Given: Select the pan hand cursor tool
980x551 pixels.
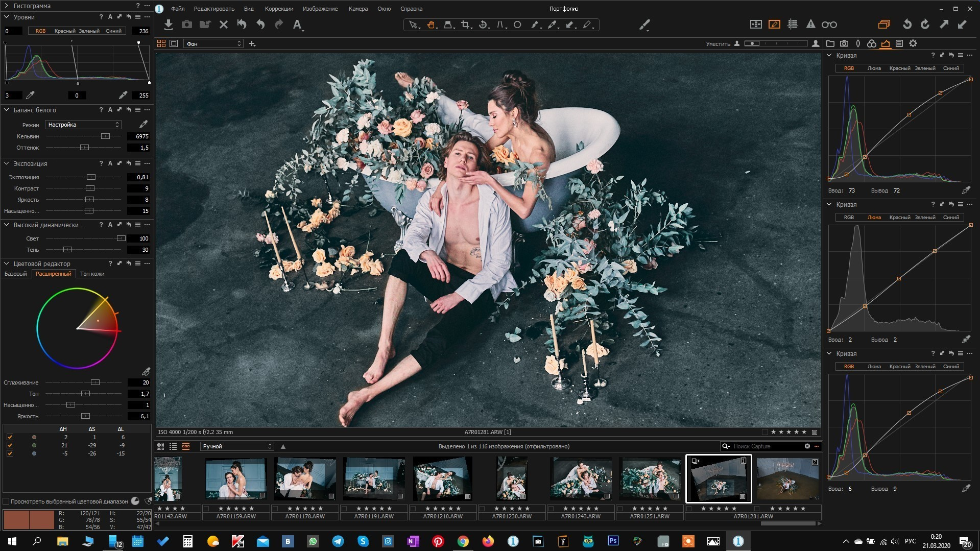Looking at the screenshot, I should coord(431,25).
